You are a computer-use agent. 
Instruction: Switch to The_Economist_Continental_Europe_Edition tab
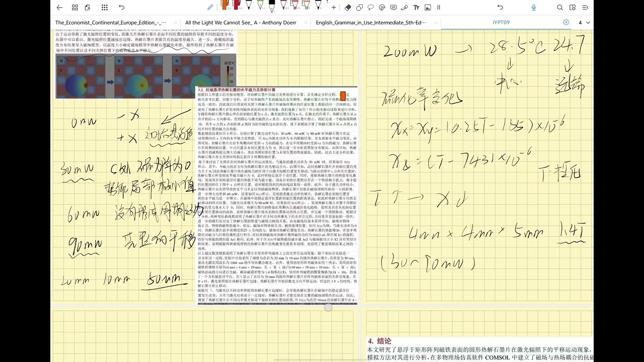[x=111, y=23]
